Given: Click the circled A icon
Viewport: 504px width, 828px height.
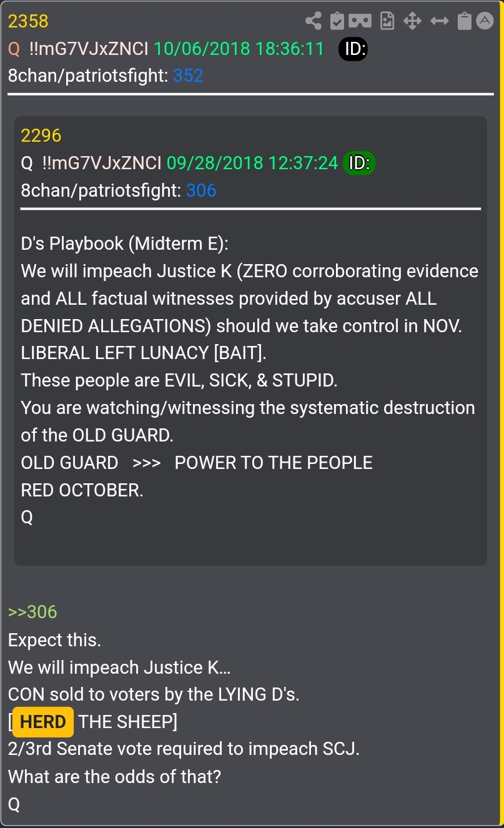Looking at the screenshot, I should point(485,21).
